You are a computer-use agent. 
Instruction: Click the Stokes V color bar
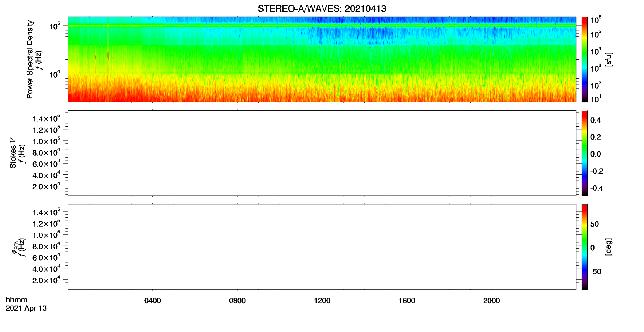tap(585, 153)
